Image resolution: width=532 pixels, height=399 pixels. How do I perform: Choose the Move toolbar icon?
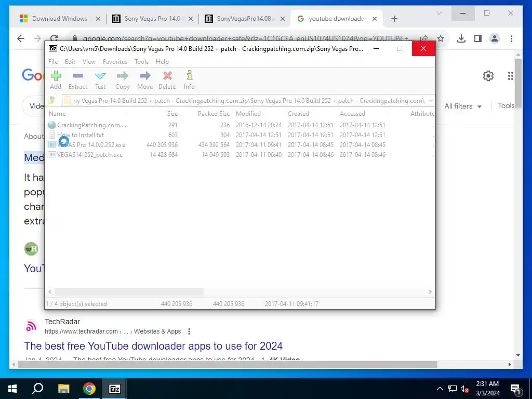click(145, 76)
